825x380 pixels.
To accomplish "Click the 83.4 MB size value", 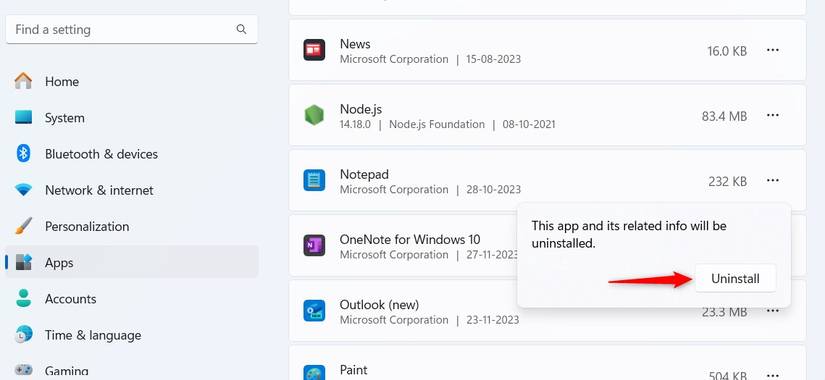I will click(x=724, y=116).
